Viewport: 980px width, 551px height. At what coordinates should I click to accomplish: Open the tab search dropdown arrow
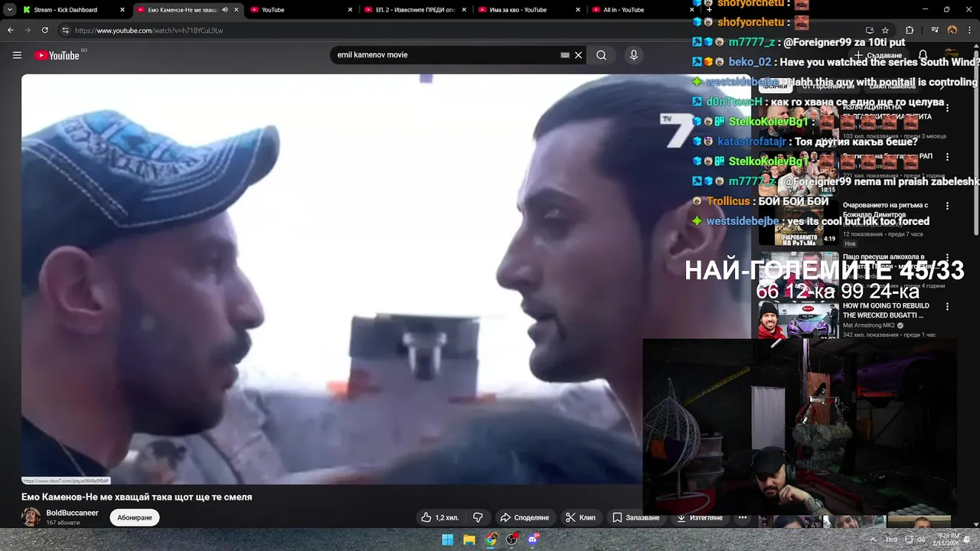[10, 10]
